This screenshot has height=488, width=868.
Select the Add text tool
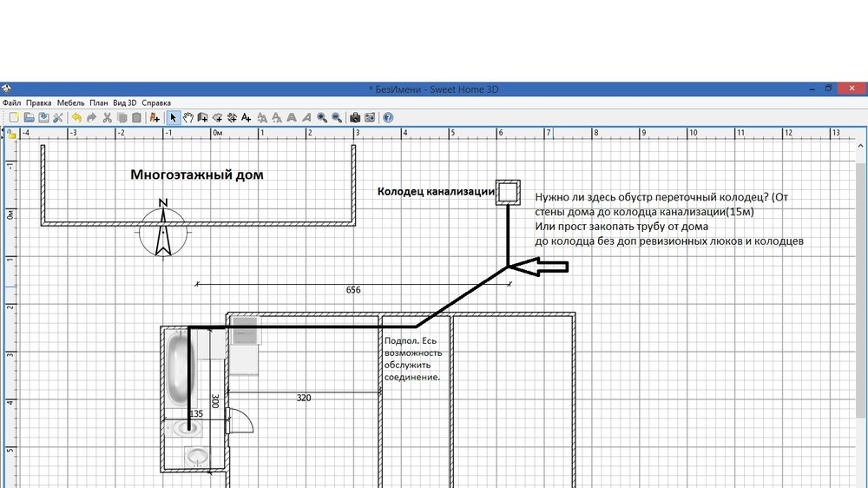tap(247, 117)
